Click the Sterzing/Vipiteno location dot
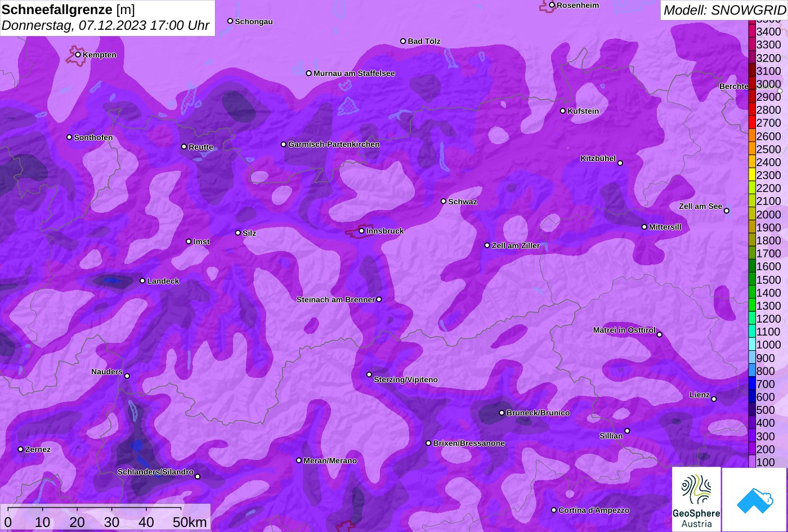This screenshot has height=532, width=788. (x=369, y=374)
